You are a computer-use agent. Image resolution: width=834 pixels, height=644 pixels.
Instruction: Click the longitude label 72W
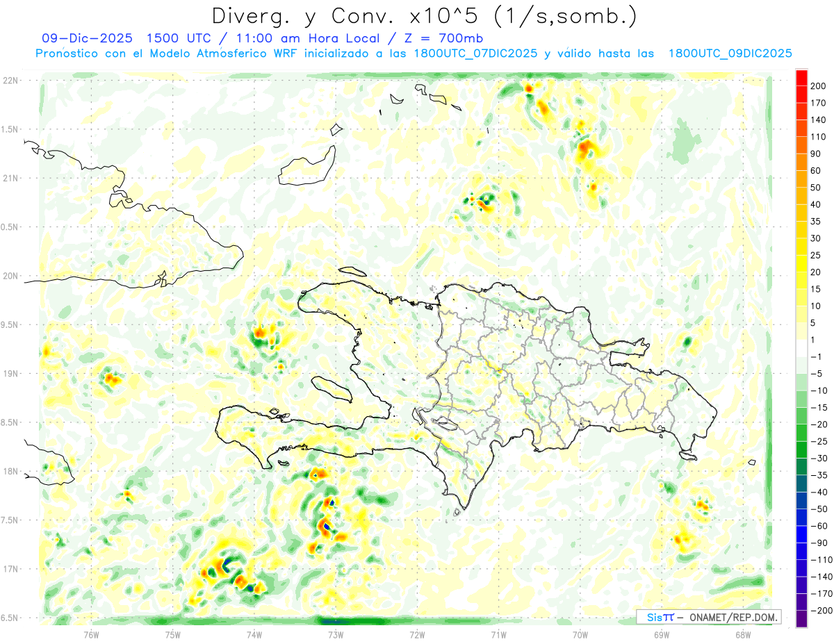417,634
